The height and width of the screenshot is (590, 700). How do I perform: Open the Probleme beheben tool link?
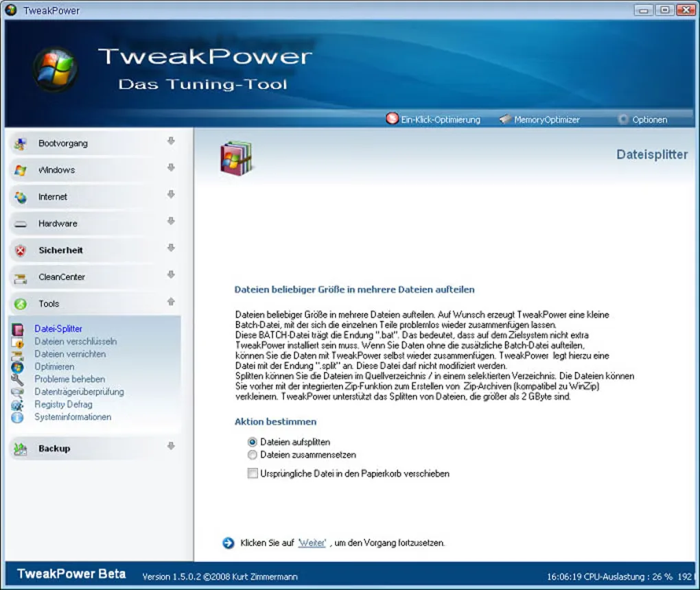(70, 379)
